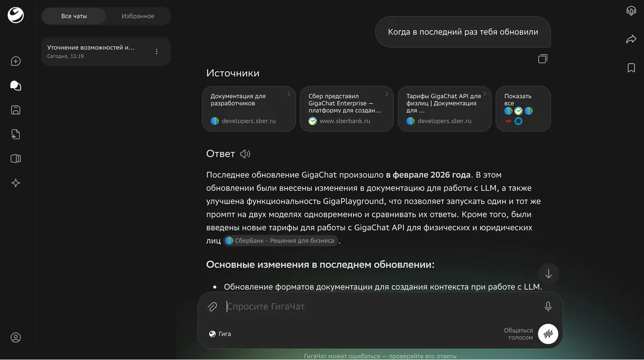
Task: Activate the microphone icon in the input field
Action: (548, 306)
